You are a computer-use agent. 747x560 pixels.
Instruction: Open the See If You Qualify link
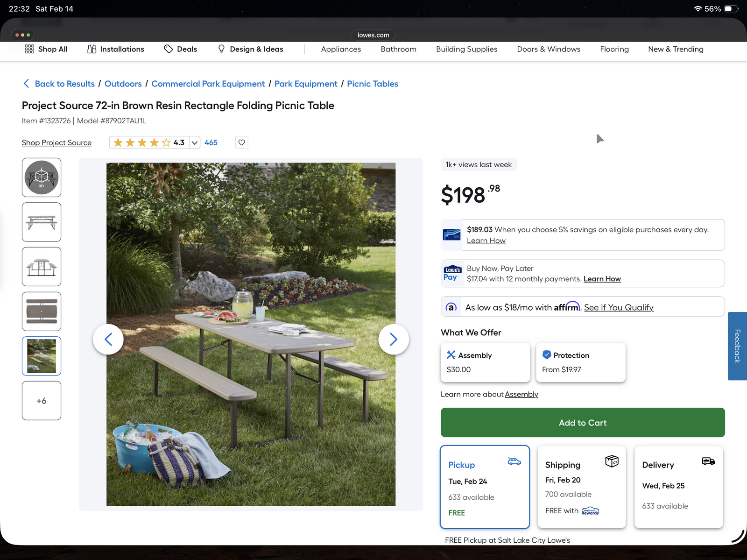pos(618,307)
